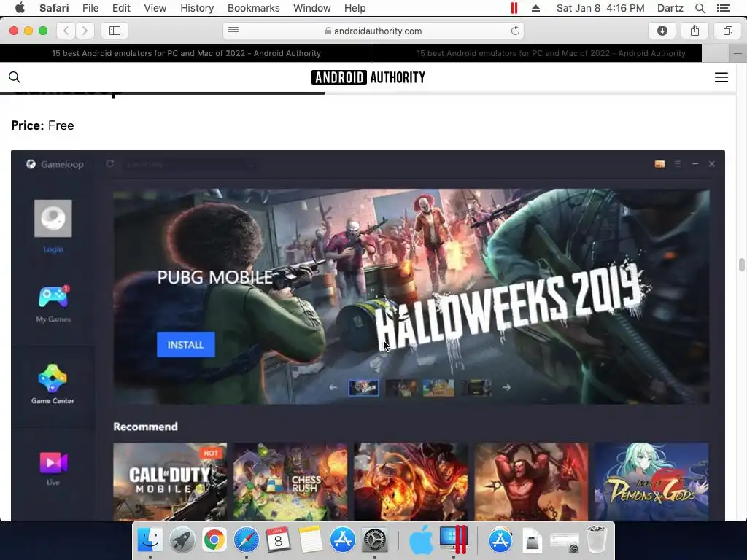This screenshot has height=560, width=747.
Task: Click the date and time in menu bar
Action: coord(600,8)
